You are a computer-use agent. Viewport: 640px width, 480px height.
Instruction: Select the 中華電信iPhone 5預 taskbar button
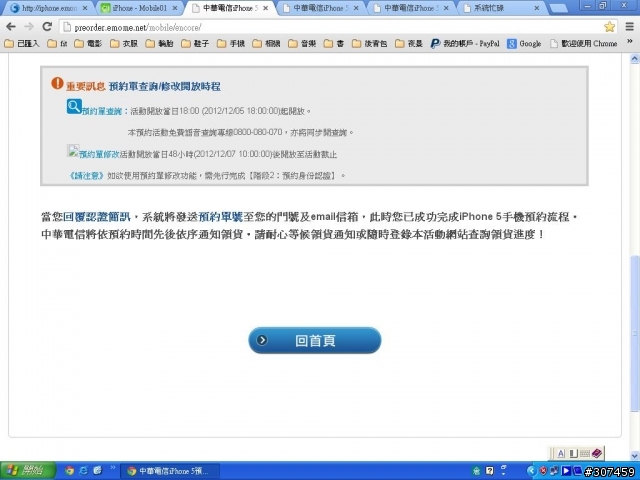(170, 471)
